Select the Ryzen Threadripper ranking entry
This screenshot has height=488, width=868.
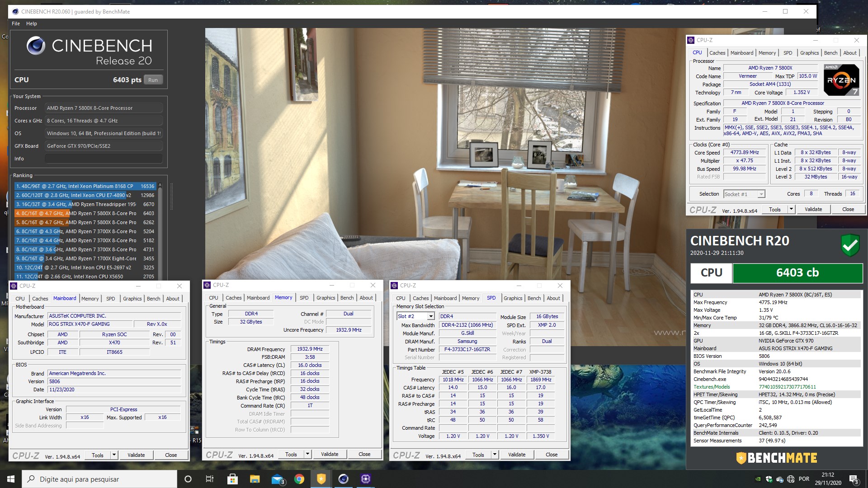point(85,204)
